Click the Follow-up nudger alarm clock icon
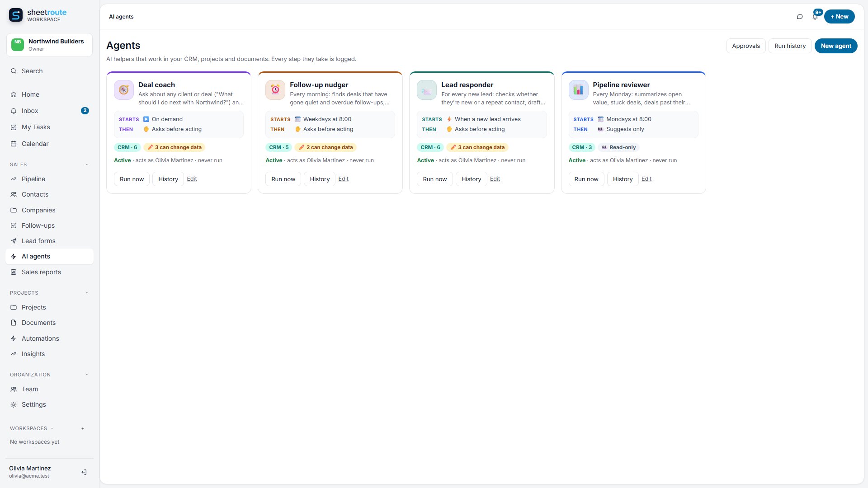 pyautogui.click(x=275, y=90)
